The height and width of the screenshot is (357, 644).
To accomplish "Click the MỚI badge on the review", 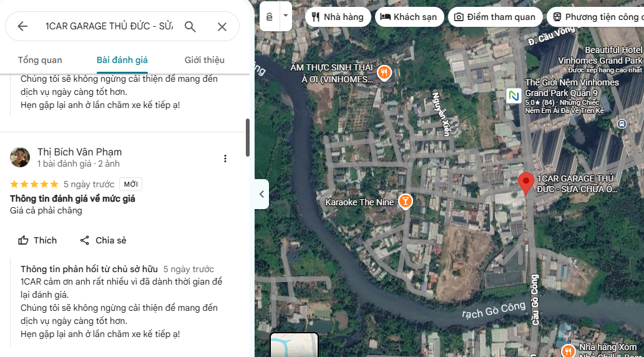I will (x=130, y=184).
